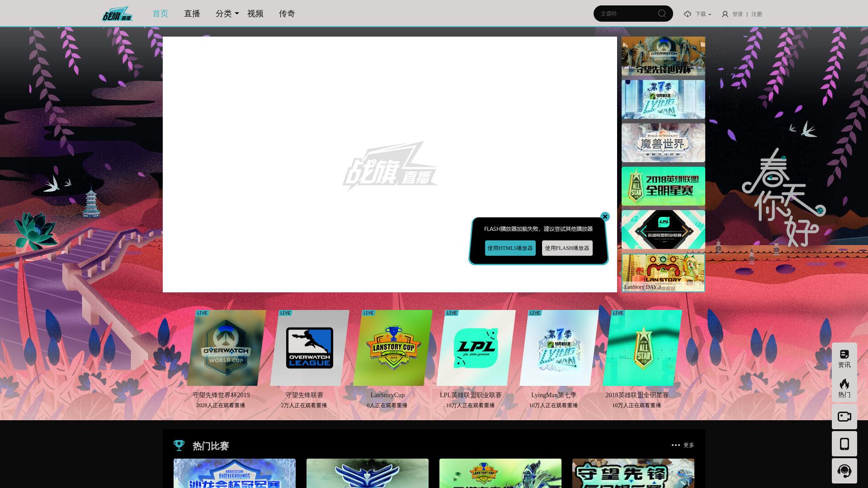Click the 更多 more link
Viewport: 868px width, 488px height.
[689, 445]
